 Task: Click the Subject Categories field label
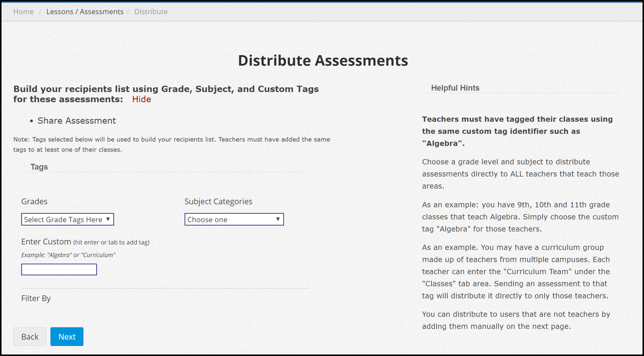click(218, 202)
